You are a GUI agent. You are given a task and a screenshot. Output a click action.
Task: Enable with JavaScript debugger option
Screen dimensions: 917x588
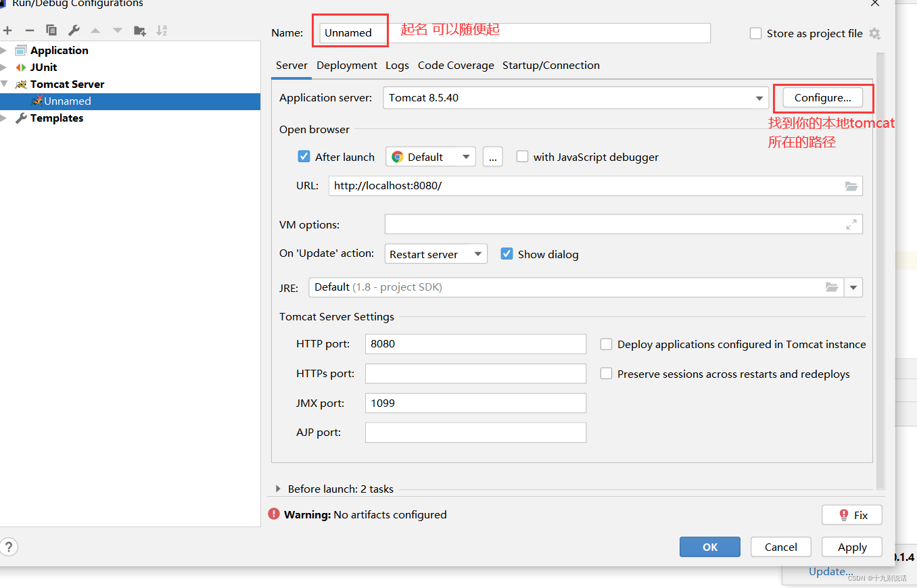click(x=522, y=156)
